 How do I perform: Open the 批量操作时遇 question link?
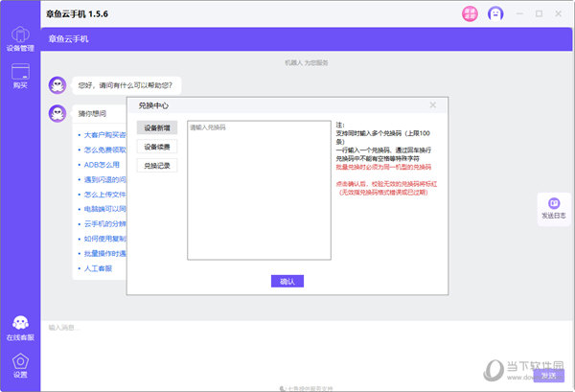click(104, 253)
